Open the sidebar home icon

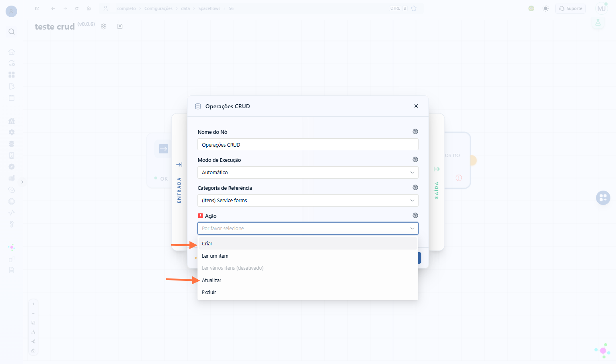pyautogui.click(x=12, y=52)
